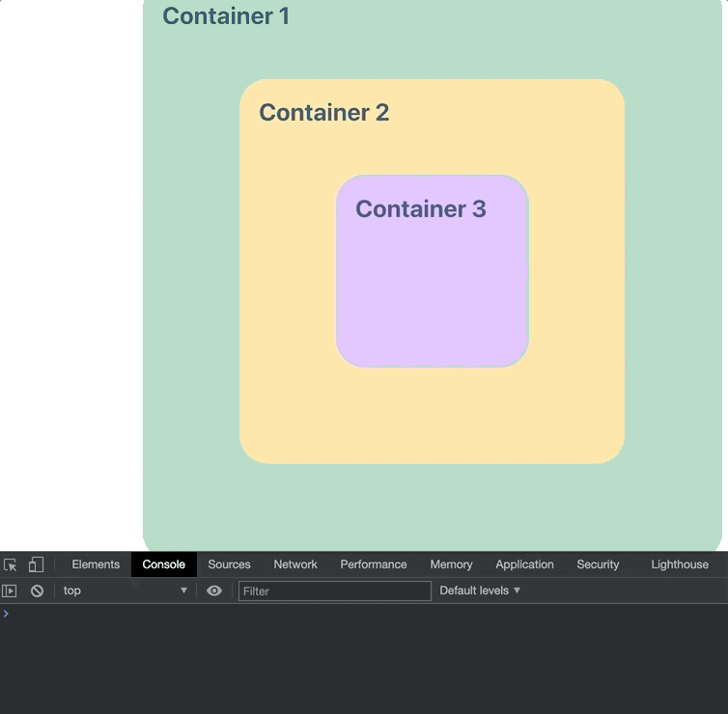Open the top context dropdown
This screenshot has width=728, height=714.
[125, 590]
